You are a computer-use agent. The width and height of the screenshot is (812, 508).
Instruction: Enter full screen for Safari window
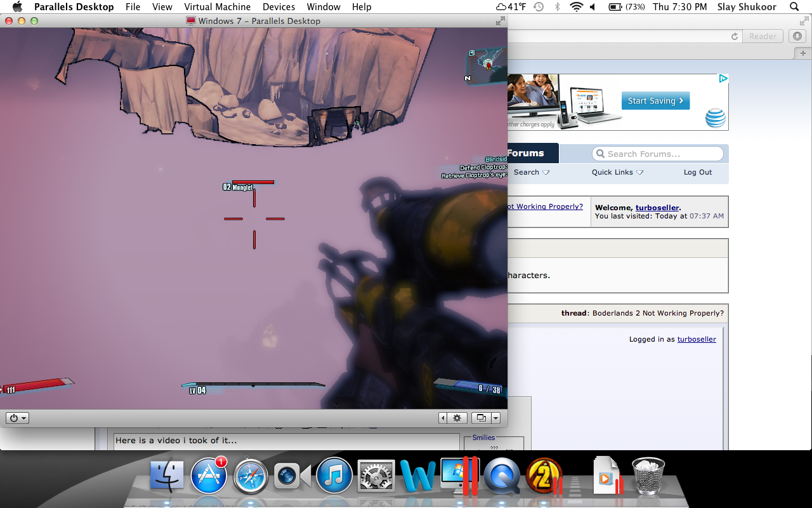[804, 21]
